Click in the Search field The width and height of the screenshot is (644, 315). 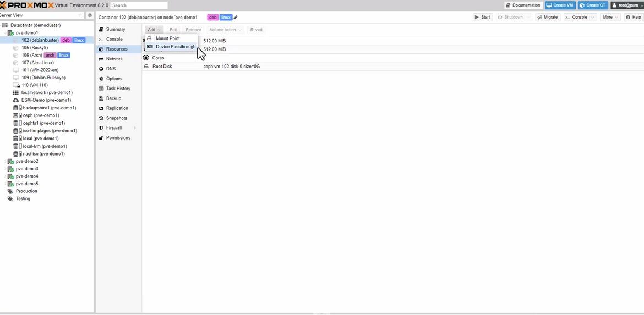coord(139,5)
